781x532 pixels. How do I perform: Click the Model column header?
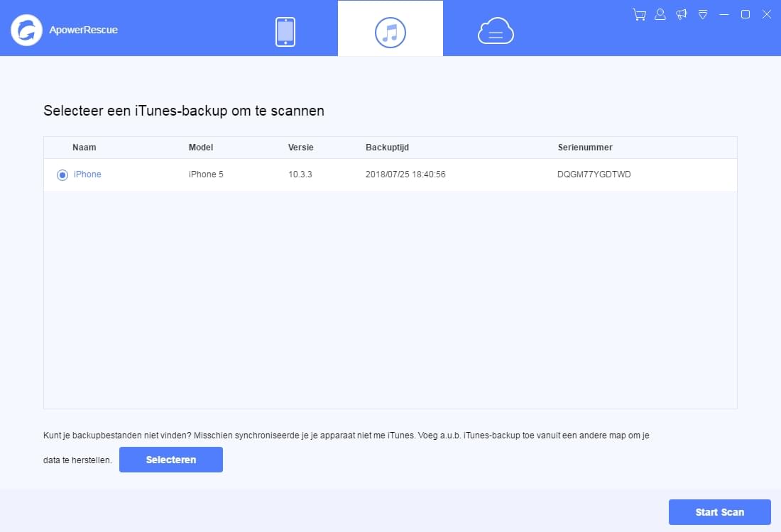click(201, 148)
